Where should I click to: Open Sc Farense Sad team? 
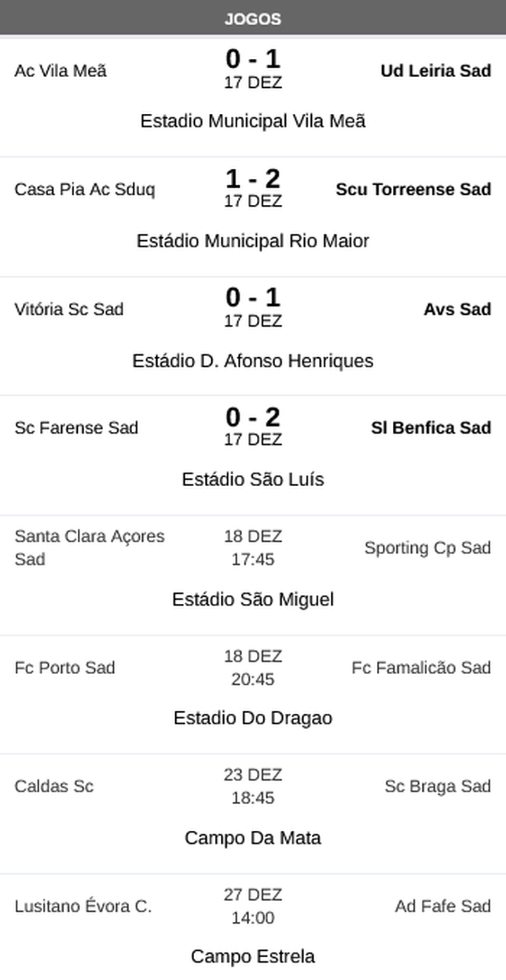tap(76, 428)
